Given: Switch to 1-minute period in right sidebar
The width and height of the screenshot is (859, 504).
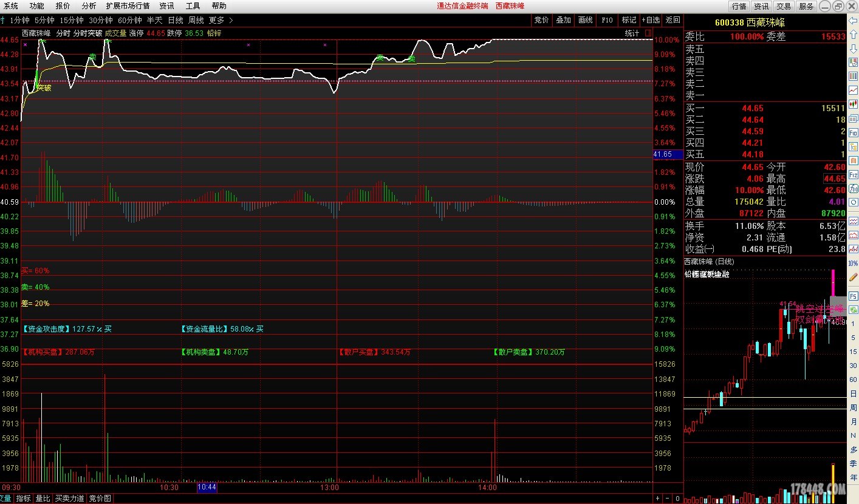Looking at the screenshot, I should coord(853,324).
